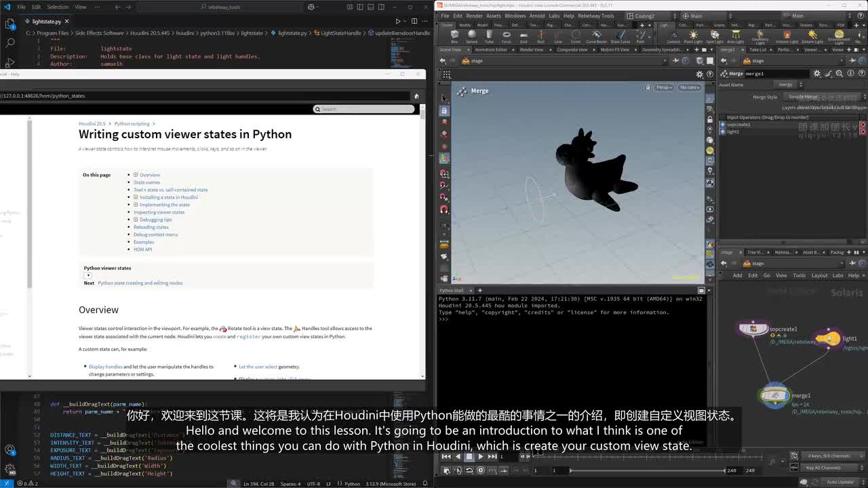Toggle the light1 input enable checkbox
868x488 pixels.
(x=863, y=131)
